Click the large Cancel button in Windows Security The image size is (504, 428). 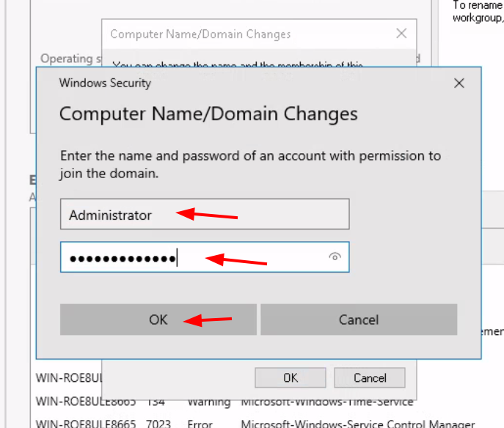tap(359, 320)
